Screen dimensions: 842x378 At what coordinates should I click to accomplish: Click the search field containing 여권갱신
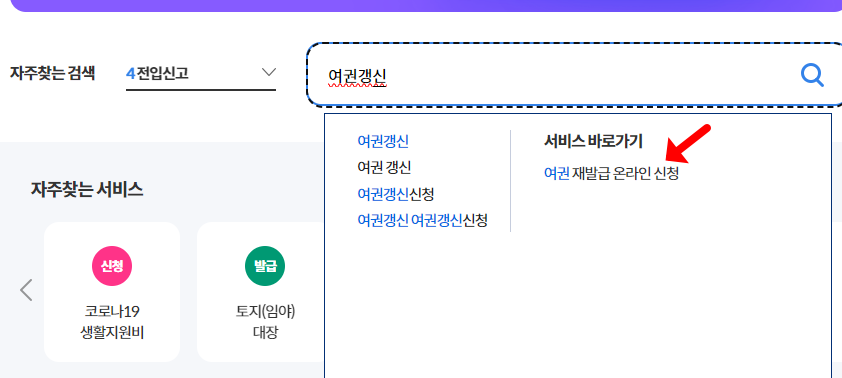(575, 75)
